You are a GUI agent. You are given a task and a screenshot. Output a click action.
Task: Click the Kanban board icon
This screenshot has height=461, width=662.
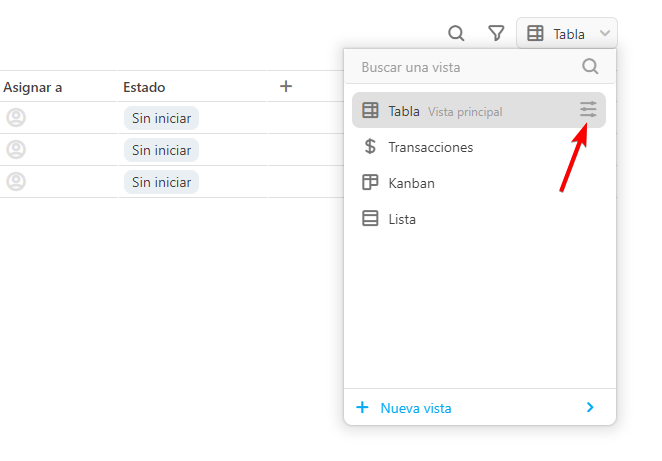tap(370, 182)
